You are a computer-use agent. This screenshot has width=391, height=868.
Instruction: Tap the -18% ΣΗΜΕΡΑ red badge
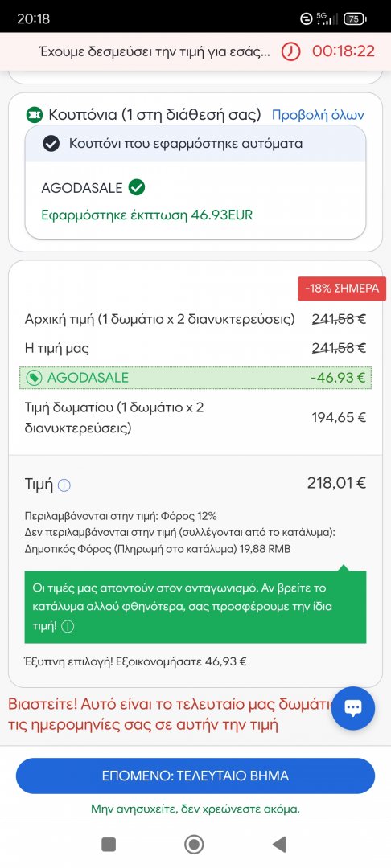pyautogui.click(x=342, y=289)
